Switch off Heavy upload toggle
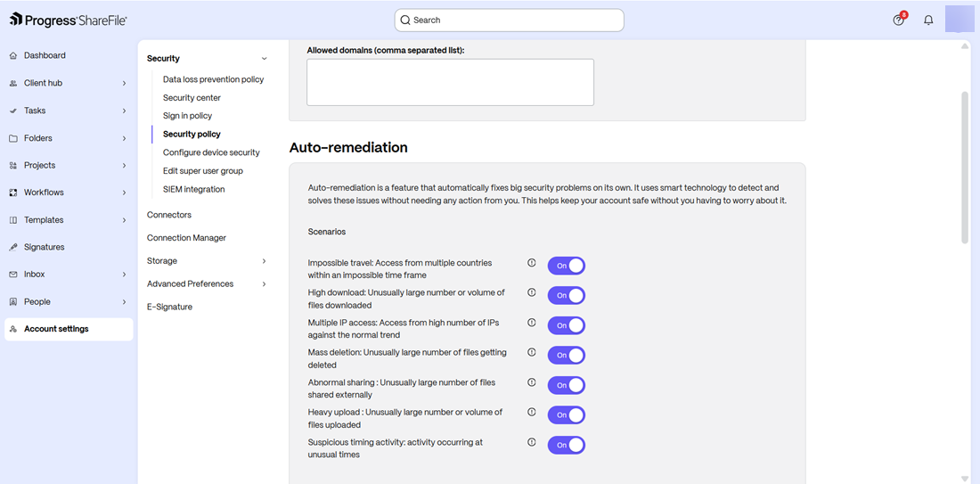Screen dimensions: 980x484 (567, 415)
